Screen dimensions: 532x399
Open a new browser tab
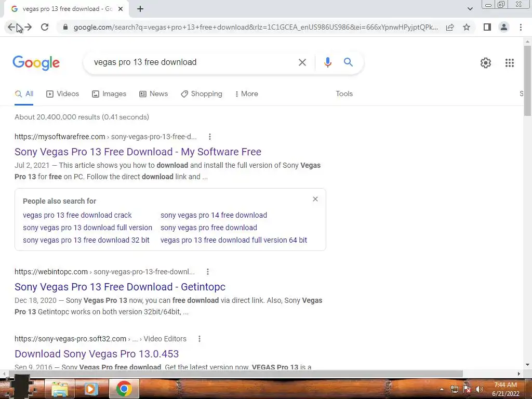[140, 9]
